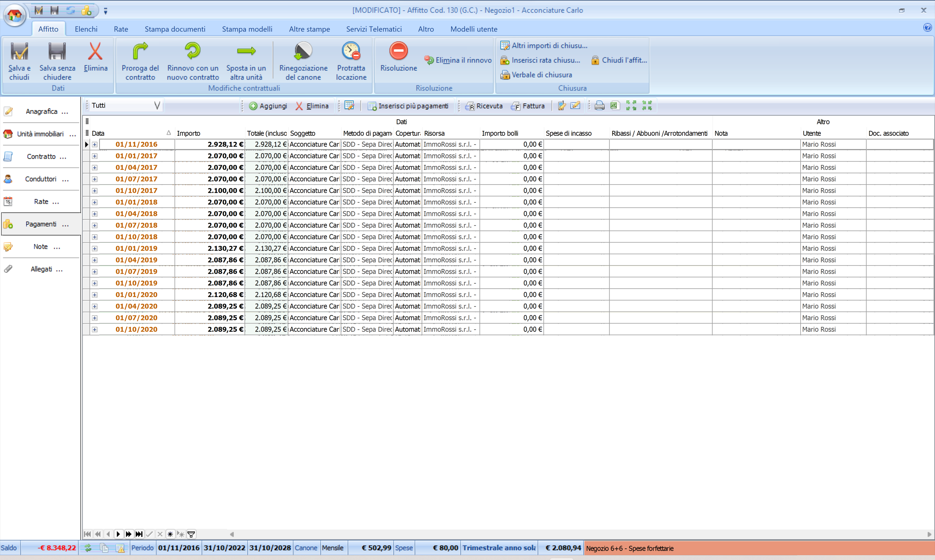Switch to the Elenchi ribbon tab
Viewport: 935px width, 560px height.
pos(86,29)
